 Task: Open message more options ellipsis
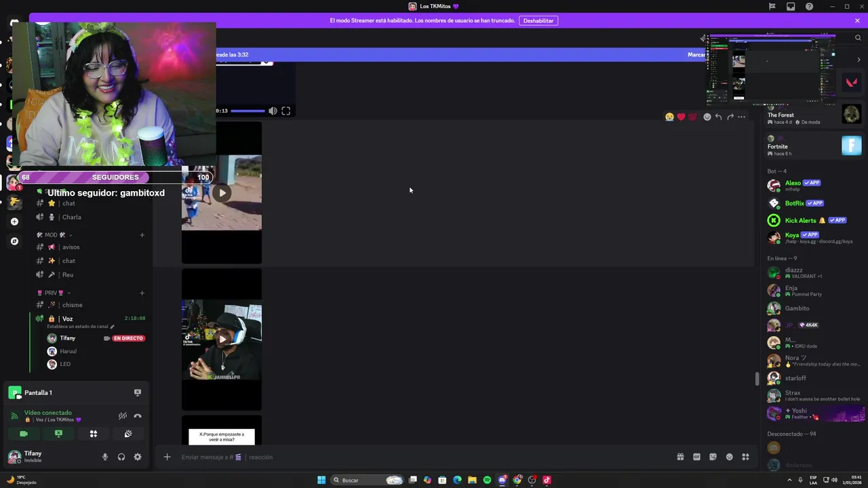[x=742, y=117]
